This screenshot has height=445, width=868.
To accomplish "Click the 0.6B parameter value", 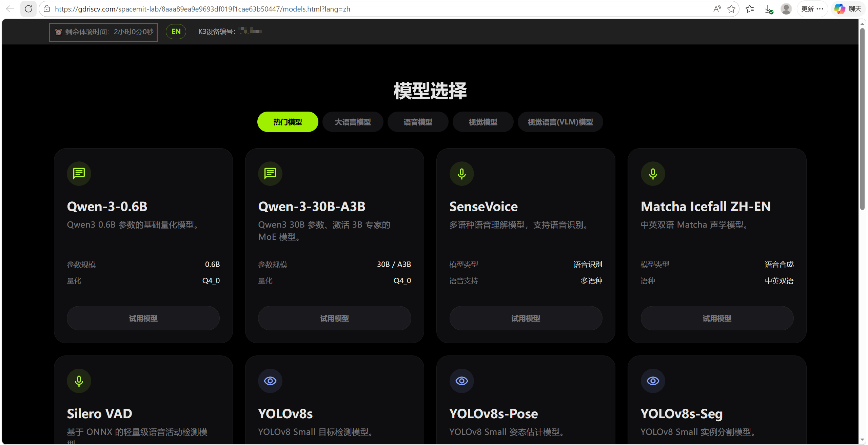I will [x=213, y=264].
